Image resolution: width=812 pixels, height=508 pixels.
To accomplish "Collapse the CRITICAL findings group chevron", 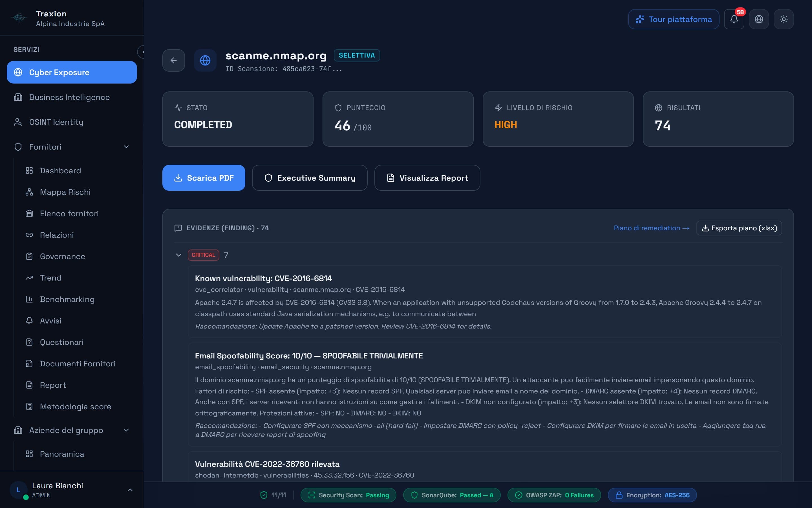I will [178, 255].
